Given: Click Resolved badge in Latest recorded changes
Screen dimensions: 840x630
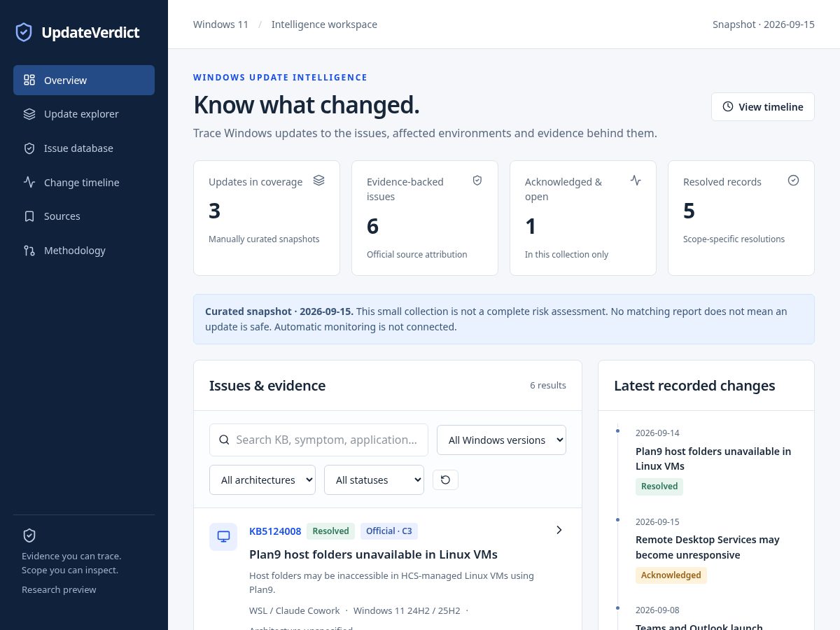Looking at the screenshot, I should point(659,486).
